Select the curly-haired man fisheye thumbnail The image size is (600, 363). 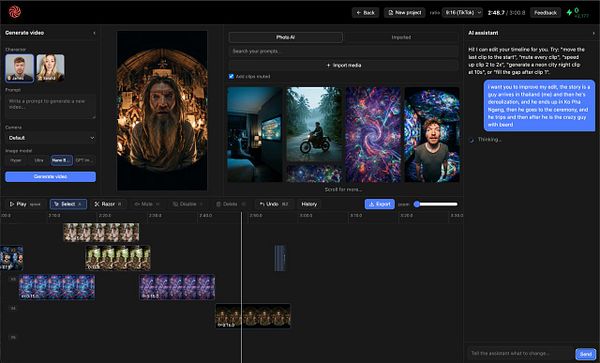432,134
